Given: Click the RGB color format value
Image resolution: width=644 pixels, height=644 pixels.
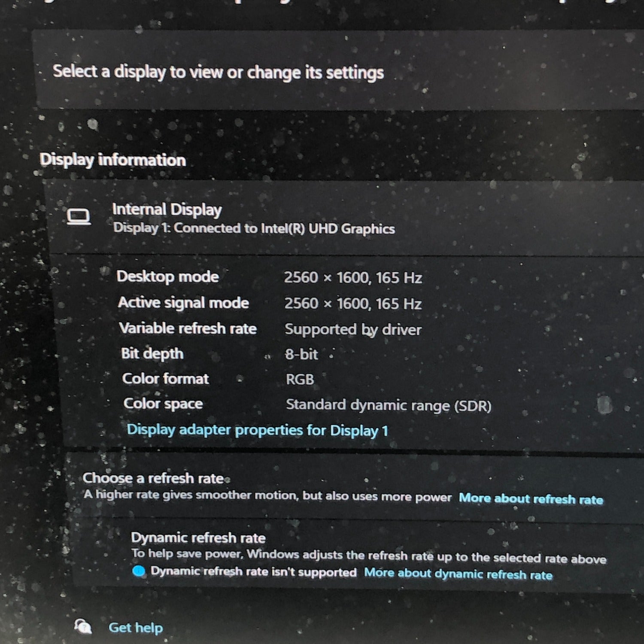Looking at the screenshot, I should (300, 380).
